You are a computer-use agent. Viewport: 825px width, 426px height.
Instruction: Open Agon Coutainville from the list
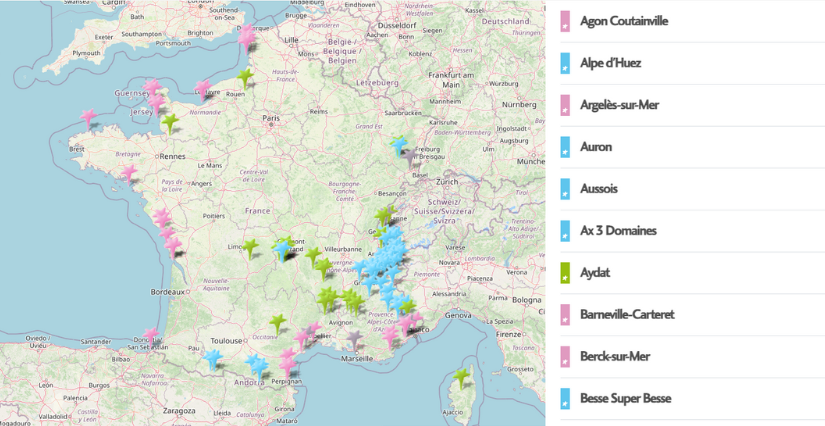pos(624,21)
